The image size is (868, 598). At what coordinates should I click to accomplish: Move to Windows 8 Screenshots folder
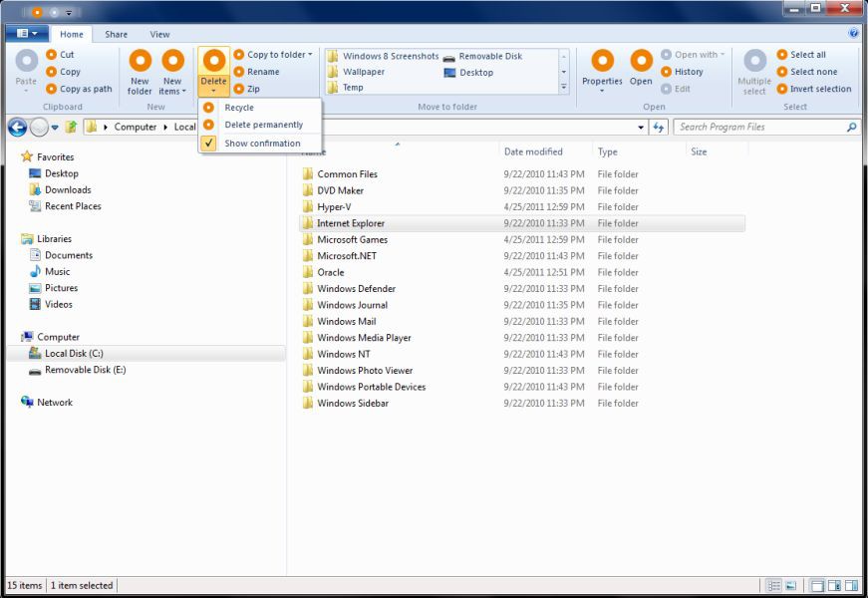click(383, 56)
